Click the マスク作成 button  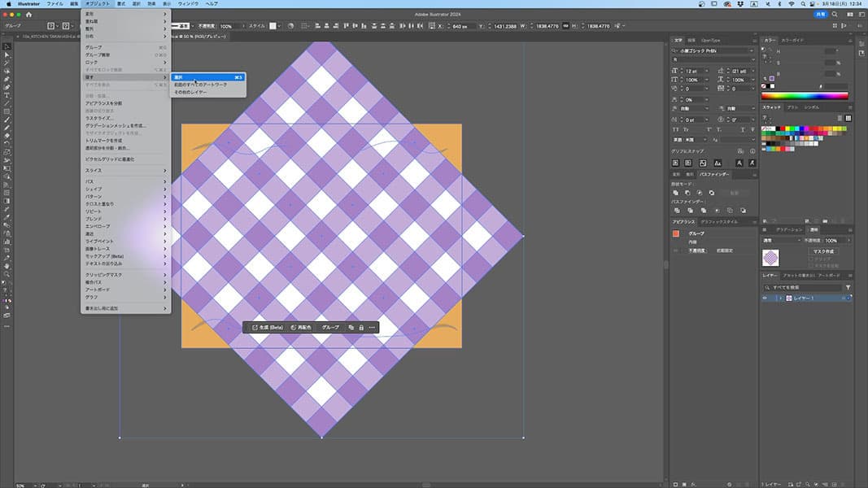[824, 251]
